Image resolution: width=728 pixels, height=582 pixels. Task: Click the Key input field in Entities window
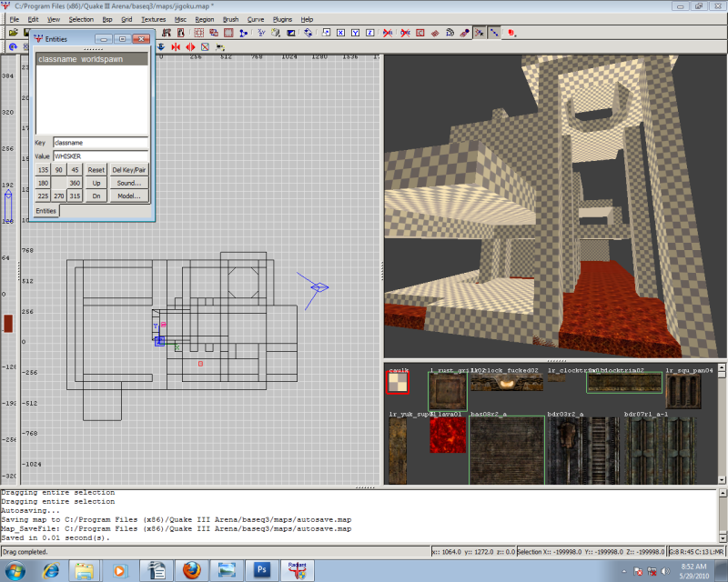pyautogui.click(x=101, y=143)
